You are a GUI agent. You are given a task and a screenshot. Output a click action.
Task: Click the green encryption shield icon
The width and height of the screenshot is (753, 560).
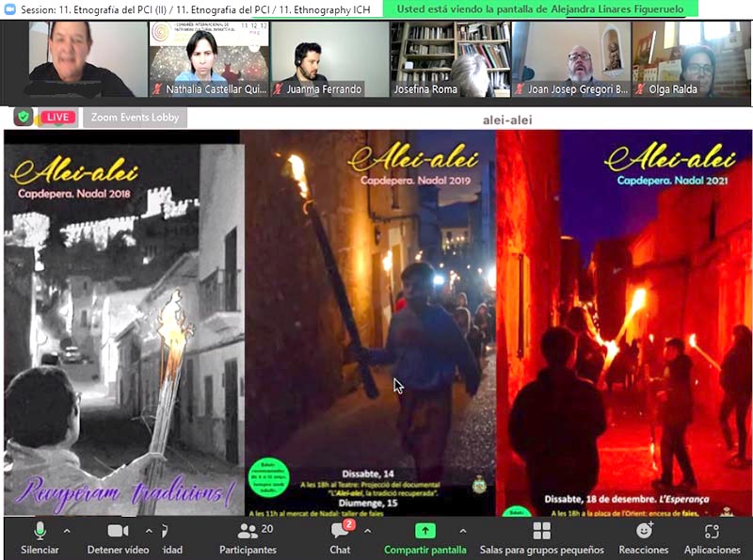pos(24,117)
